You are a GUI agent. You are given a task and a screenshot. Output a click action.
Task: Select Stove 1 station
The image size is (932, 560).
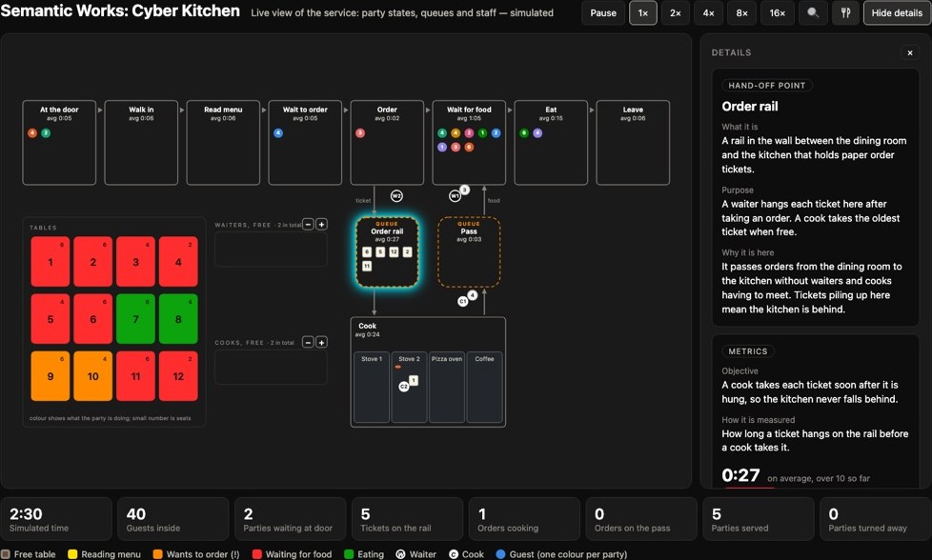[x=372, y=388]
